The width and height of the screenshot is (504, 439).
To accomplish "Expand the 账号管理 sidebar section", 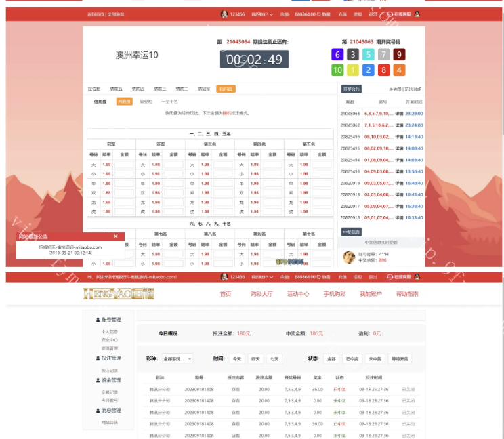I will coord(108,320).
